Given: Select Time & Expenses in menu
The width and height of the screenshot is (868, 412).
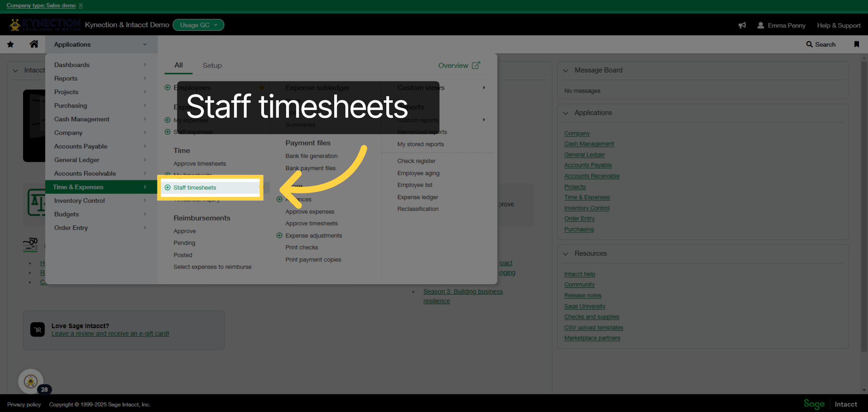Looking at the screenshot, I should [x=101, y=187].
